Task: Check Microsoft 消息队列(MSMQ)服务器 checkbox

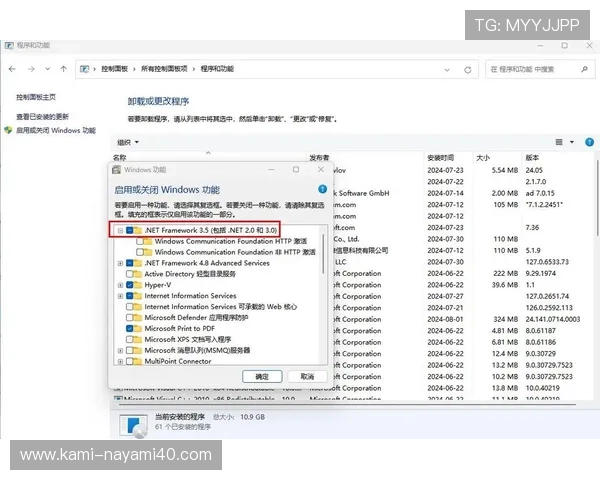Action: coord(129,350)
